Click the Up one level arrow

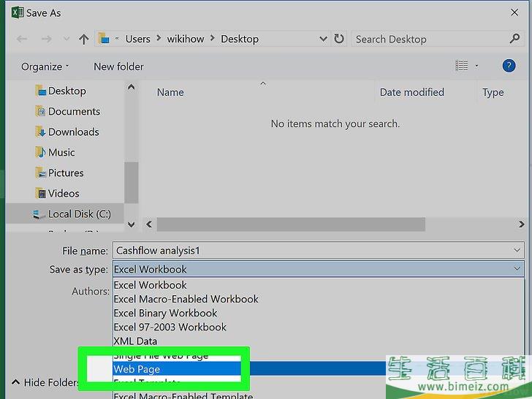click(83, 39)
